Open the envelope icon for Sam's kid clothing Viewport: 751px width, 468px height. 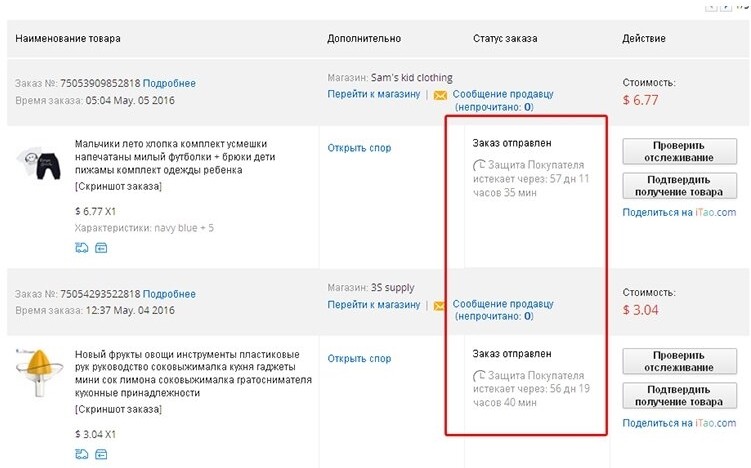click(440, 95)
